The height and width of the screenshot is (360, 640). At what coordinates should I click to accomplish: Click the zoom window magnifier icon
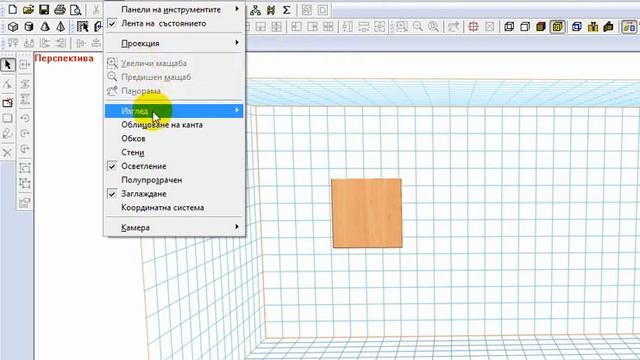(x=402, y=27)
